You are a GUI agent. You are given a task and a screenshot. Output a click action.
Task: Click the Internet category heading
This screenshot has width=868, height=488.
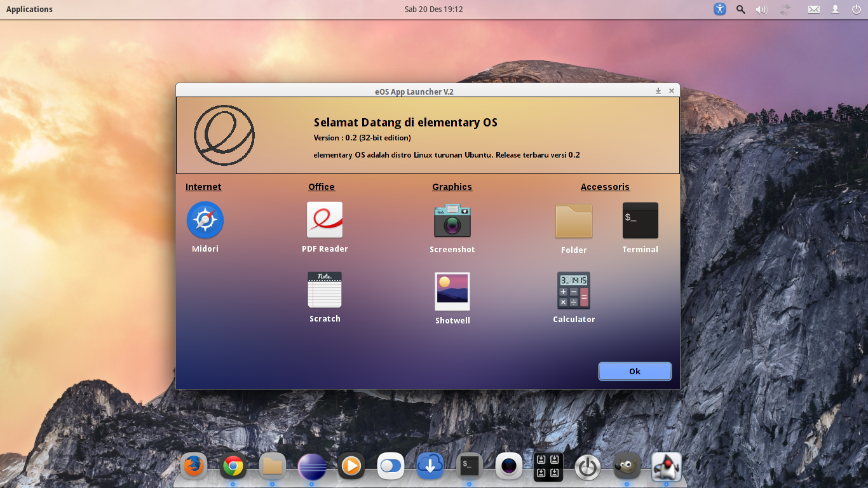(203, 187)
